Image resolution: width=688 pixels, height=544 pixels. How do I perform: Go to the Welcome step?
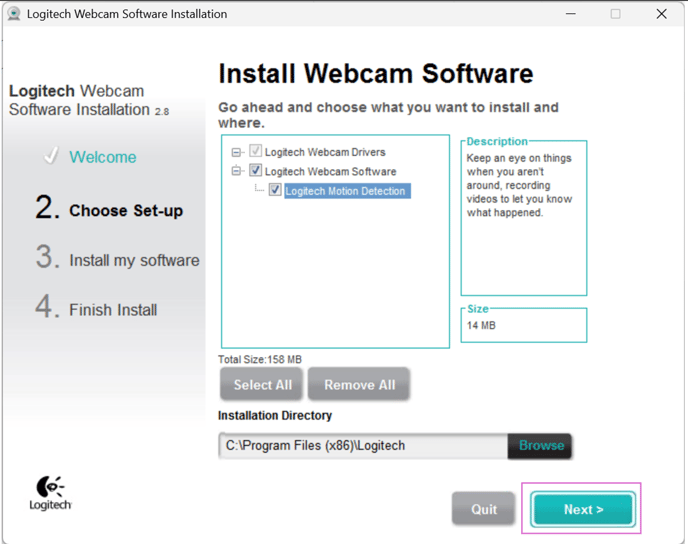point(102,157)
